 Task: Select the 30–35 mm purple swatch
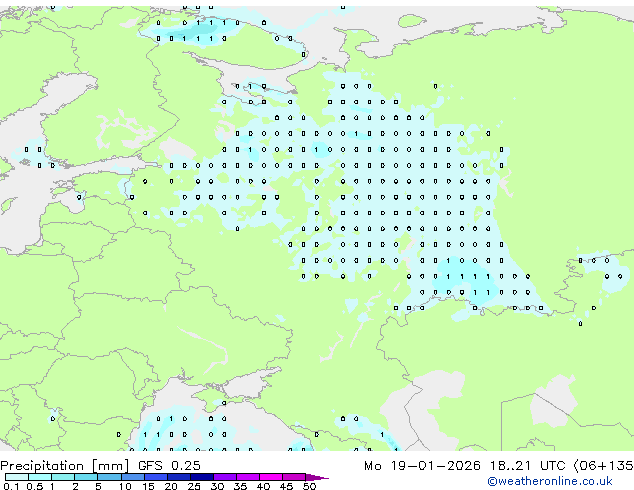click(225, 477)
